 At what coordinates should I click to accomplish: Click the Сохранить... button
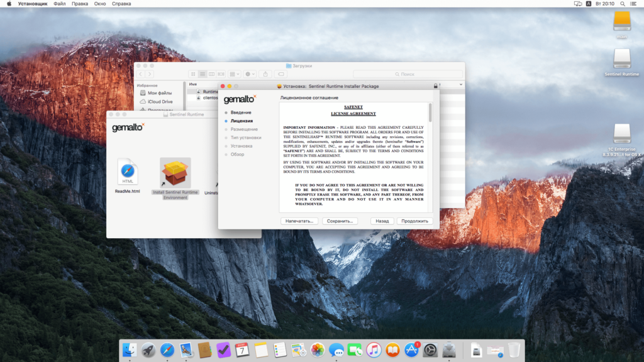[x=340, y=221]
